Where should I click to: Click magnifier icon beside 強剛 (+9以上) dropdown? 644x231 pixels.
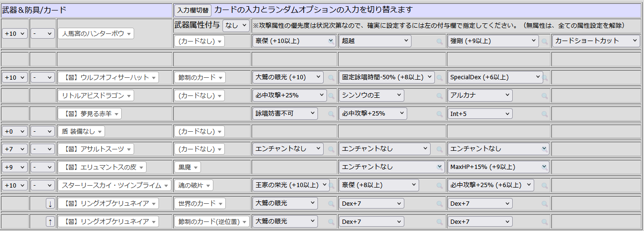[x=544, y=42]
